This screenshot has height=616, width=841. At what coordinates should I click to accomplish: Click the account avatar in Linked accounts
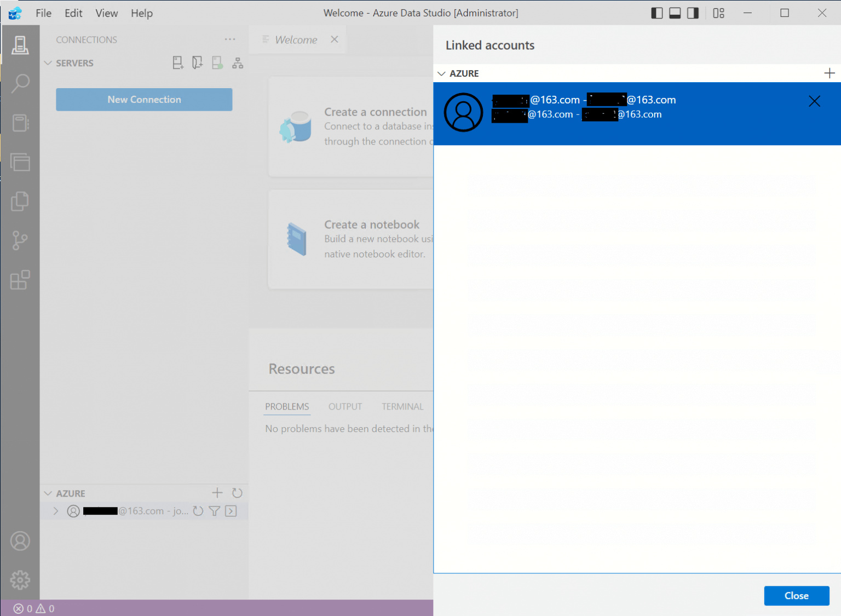coord(463,112)
